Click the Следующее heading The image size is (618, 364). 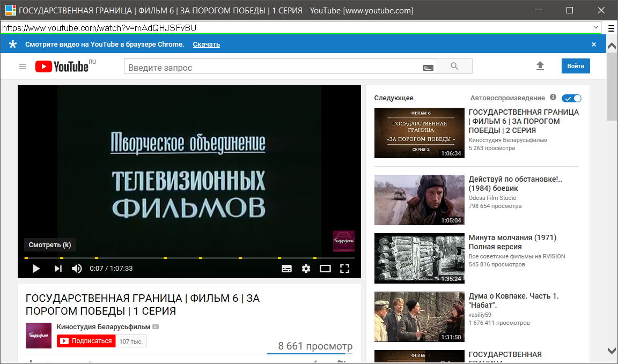(x=394, y=98)
